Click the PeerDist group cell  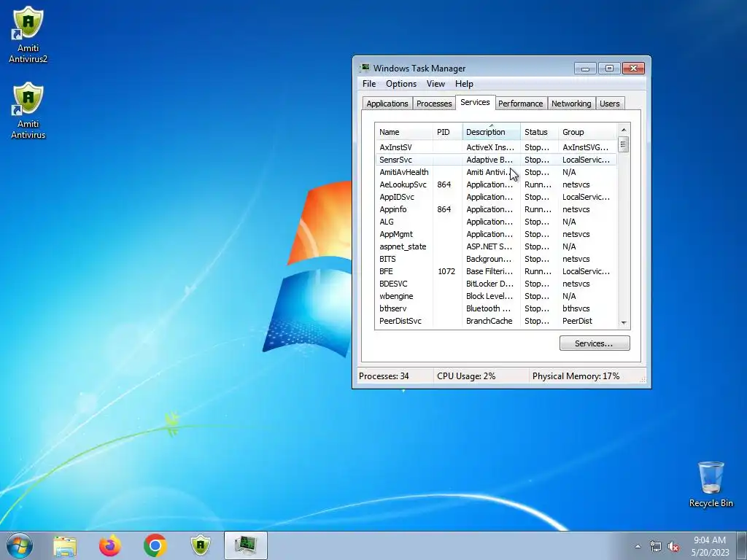point(578,321)
